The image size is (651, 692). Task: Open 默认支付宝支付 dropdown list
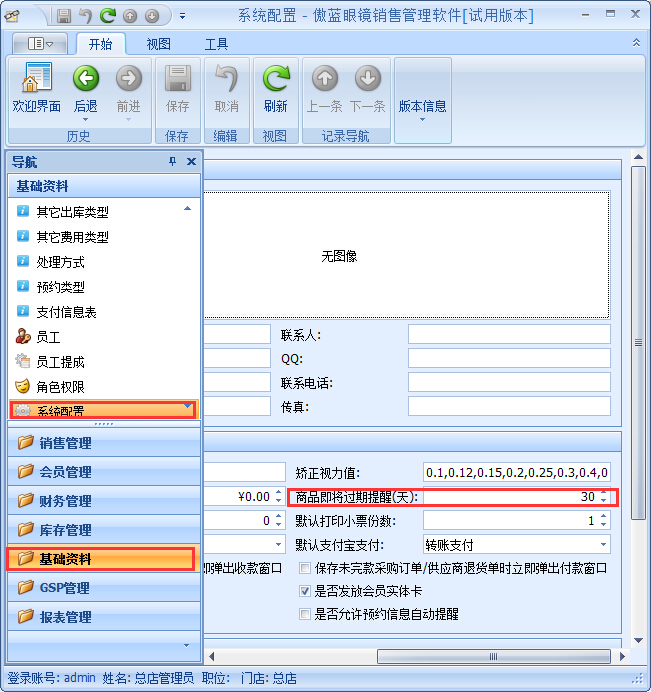603,545
